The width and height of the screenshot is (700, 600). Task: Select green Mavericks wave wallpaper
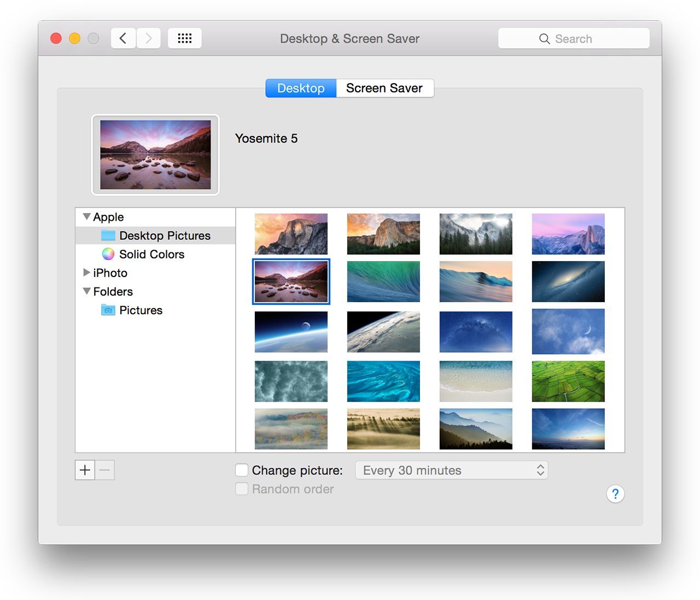click(383, 281)
